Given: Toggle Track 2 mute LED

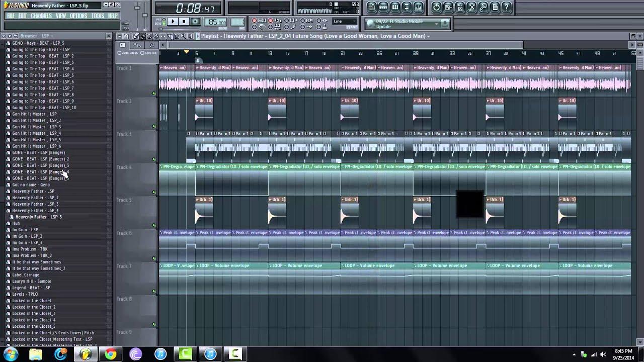Looking at the screenshot, I should [x=154, y=126].
